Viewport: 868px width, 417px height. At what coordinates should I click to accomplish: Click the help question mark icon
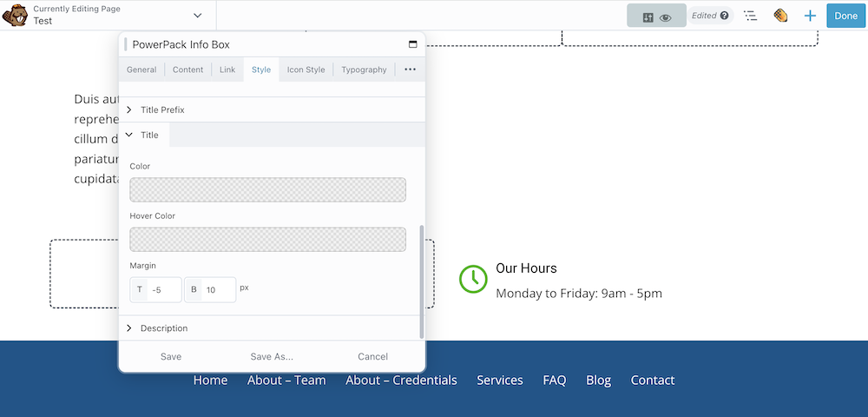coord(724,16)
